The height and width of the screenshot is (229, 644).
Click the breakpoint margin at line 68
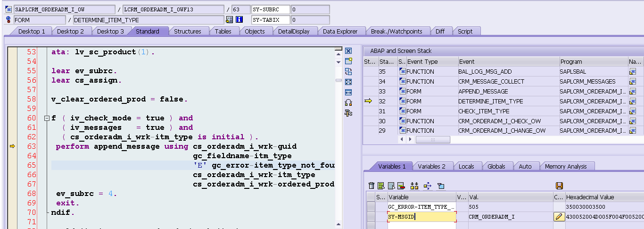pos(12,194)
